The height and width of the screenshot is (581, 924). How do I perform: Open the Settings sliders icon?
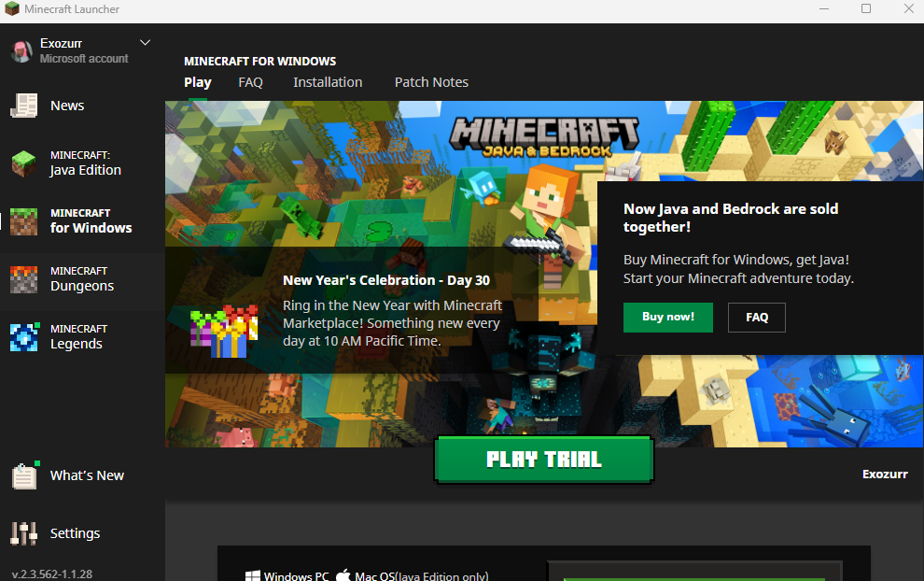23,533
